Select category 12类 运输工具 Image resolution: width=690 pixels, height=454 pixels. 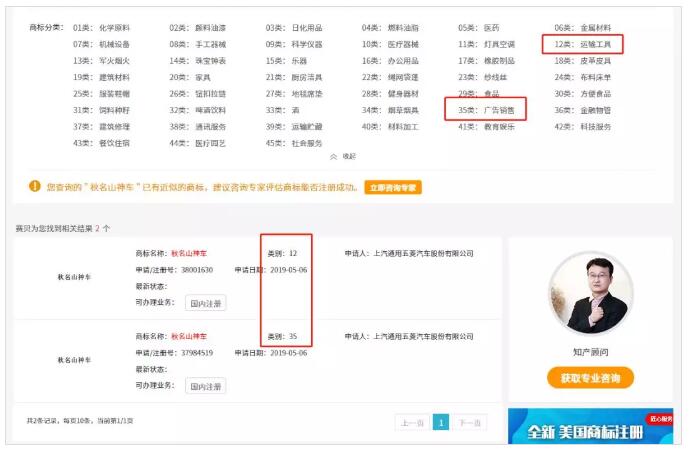point(583,44)
